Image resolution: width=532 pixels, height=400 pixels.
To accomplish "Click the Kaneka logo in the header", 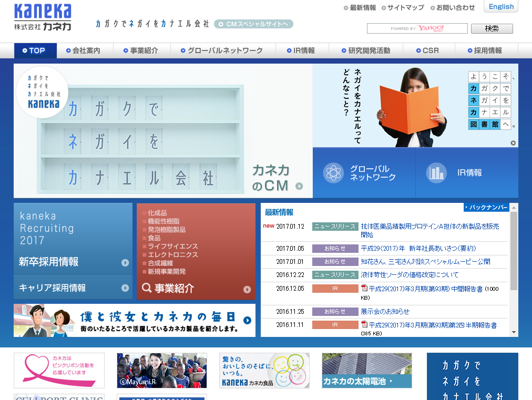I will click(43, 17).
